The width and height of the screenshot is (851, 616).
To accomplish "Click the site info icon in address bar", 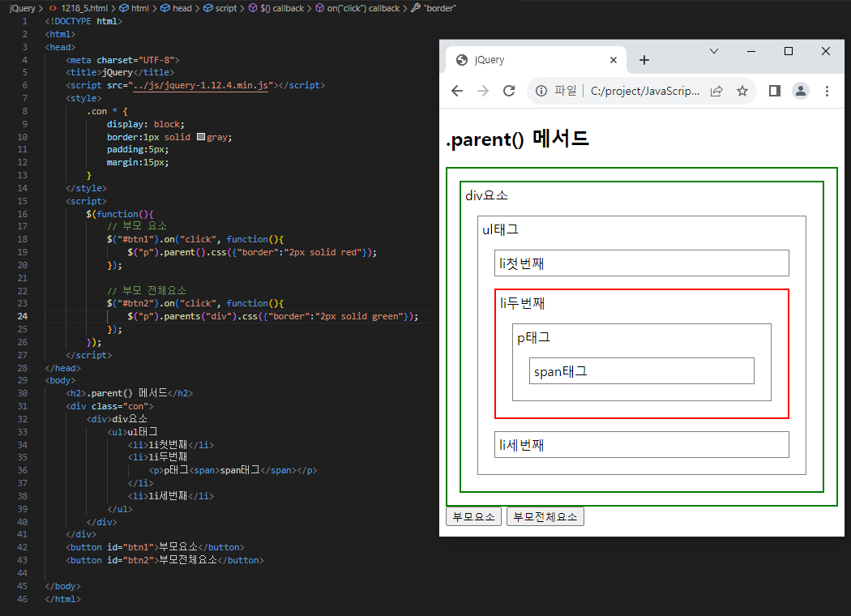I will [541, 91].
